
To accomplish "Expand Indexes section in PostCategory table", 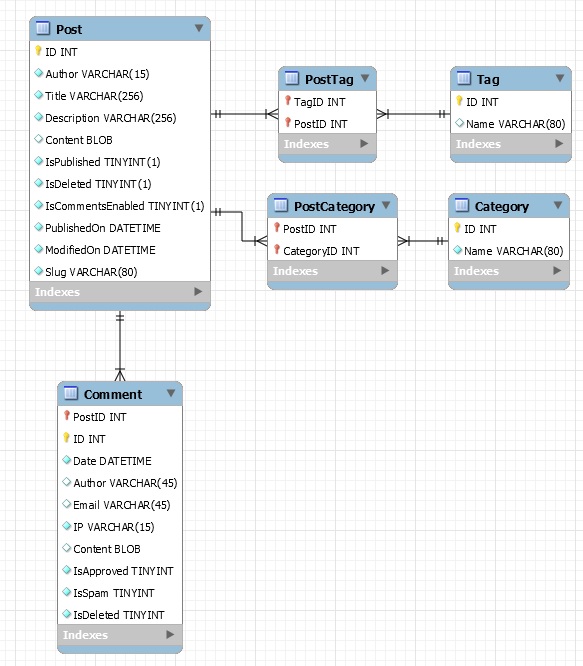I will 385,271.
